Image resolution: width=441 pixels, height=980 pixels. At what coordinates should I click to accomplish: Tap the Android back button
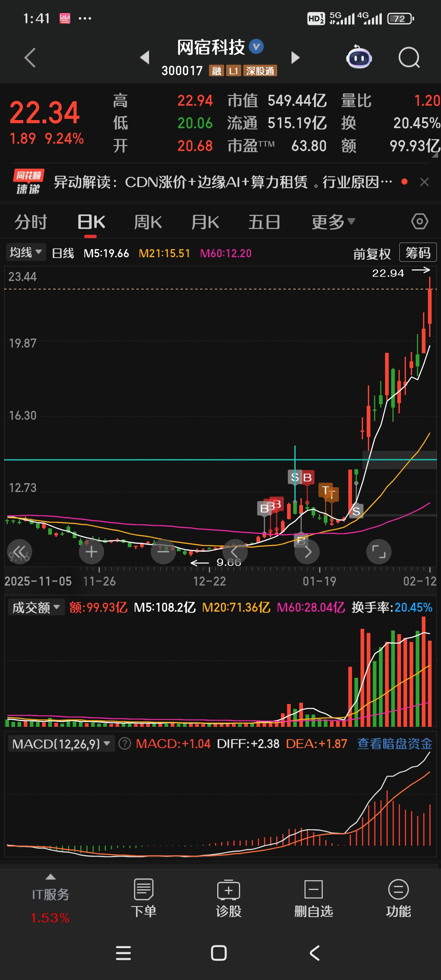click(314, 953)
